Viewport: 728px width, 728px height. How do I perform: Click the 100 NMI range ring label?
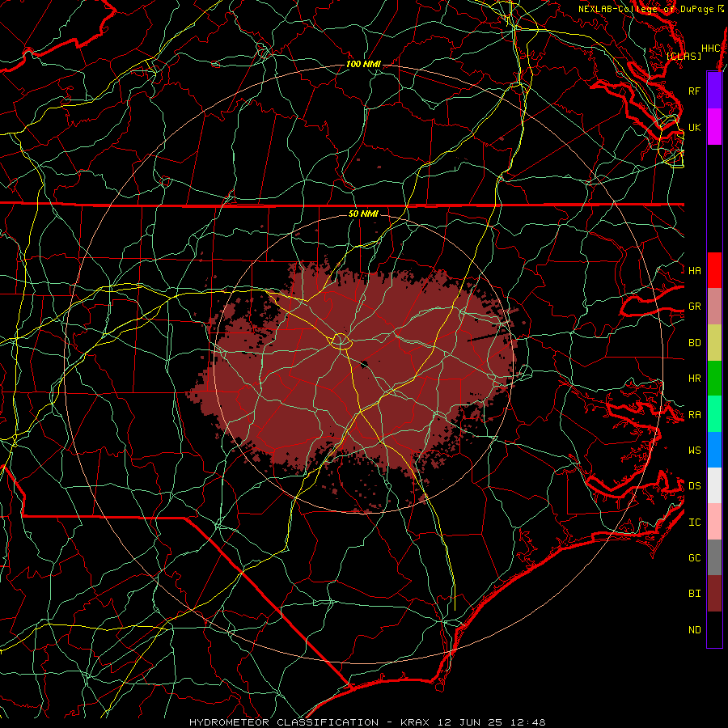[x=363, y=64]
